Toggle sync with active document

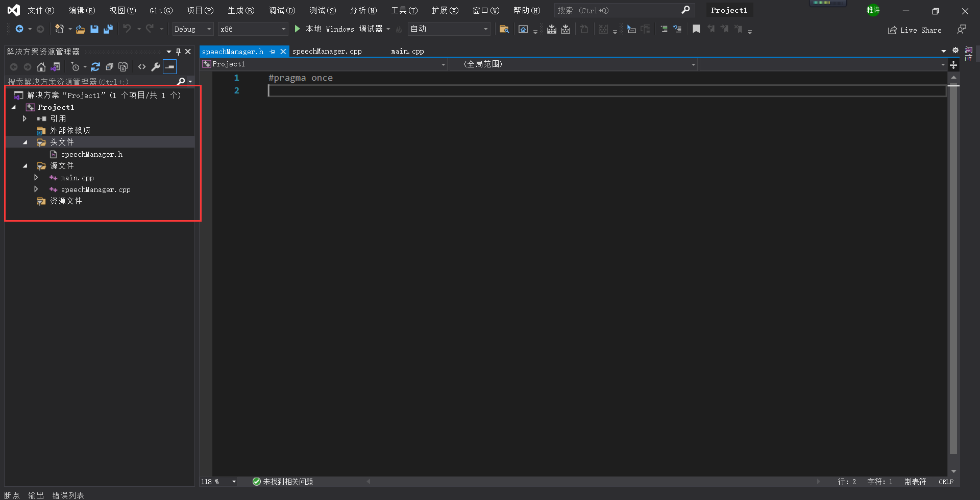coord(95,67)
